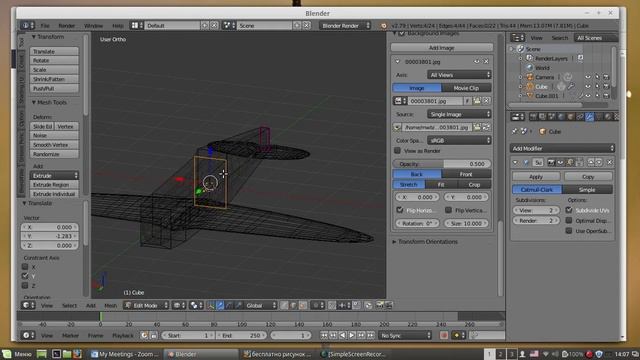Screen dimensions: 640x360
Task: Click the play animation button
Action: click(352, 335)
